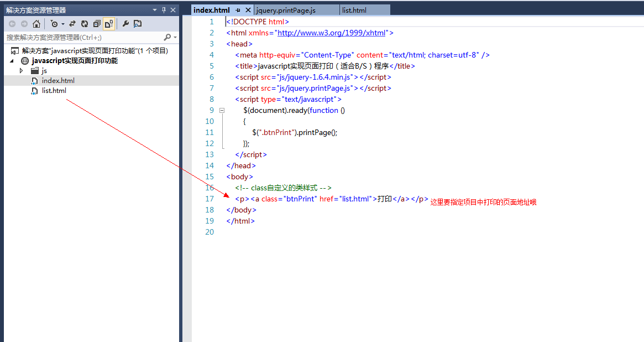Click the script type="text/javascript" line
The image size is (644, 342).
[x=288, y=100]
